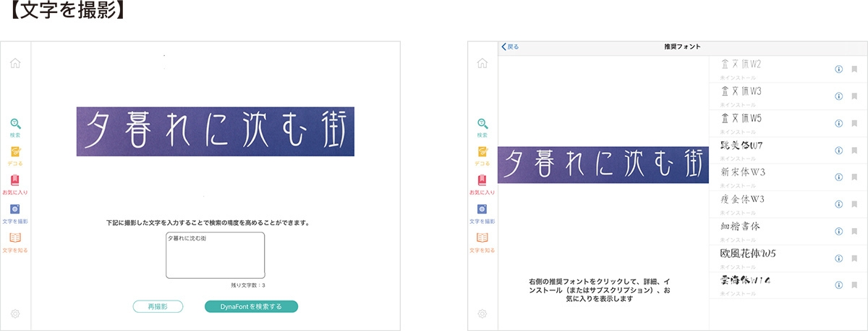
Task: Click the 再撮影 retake button
Action: [x=158, y=306]
